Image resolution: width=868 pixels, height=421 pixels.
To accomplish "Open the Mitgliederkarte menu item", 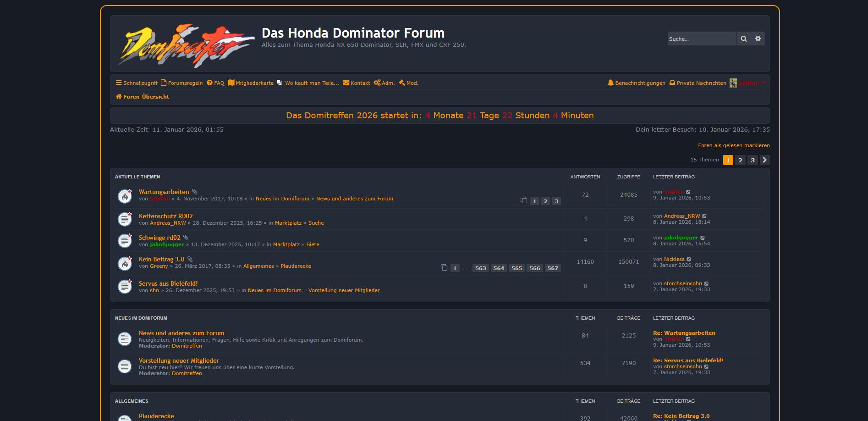I will point(251,83).
